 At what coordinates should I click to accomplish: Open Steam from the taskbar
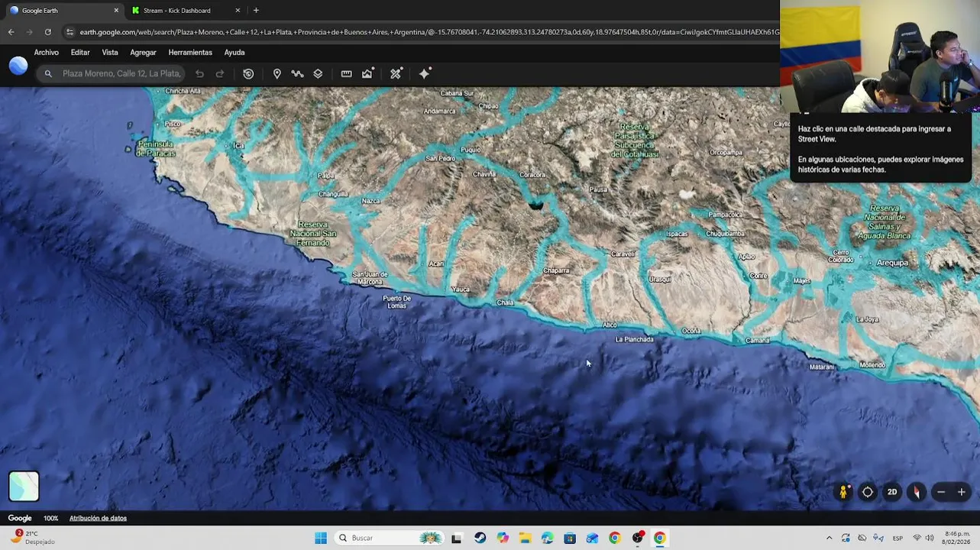(x=480, y=538)
